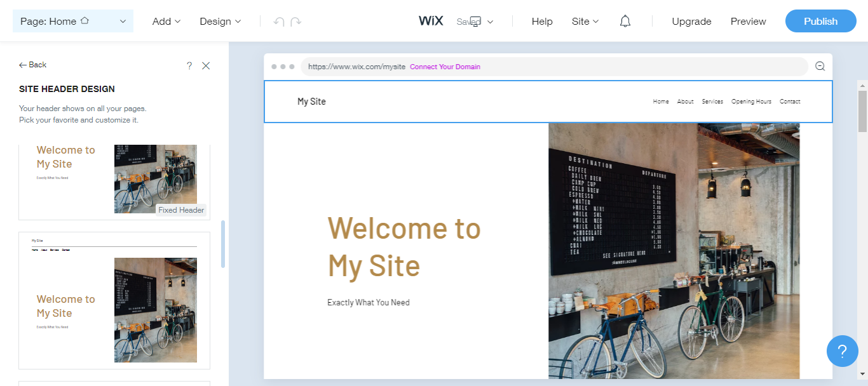
Task: Click the undo arrow icon
Action: (x=279, y=22)
